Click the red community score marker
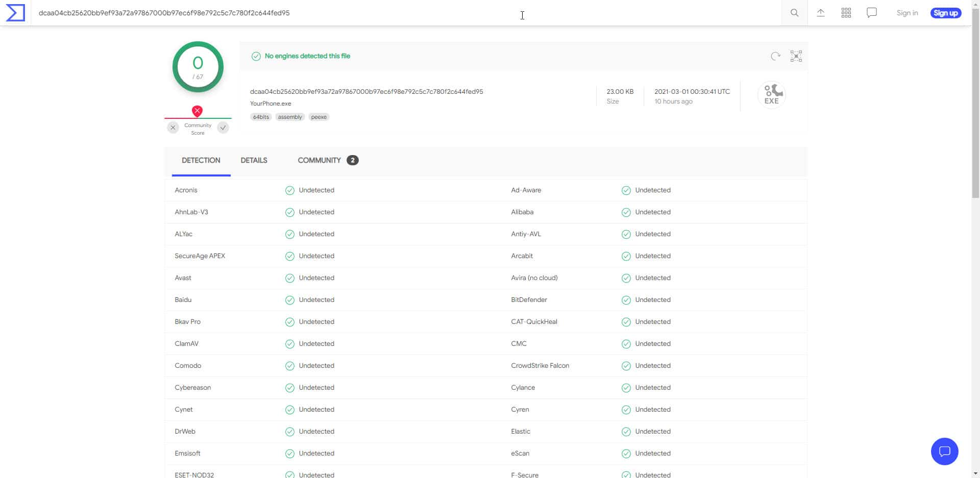The width and height of the screenshot is (980, 478). click(197, 111)
